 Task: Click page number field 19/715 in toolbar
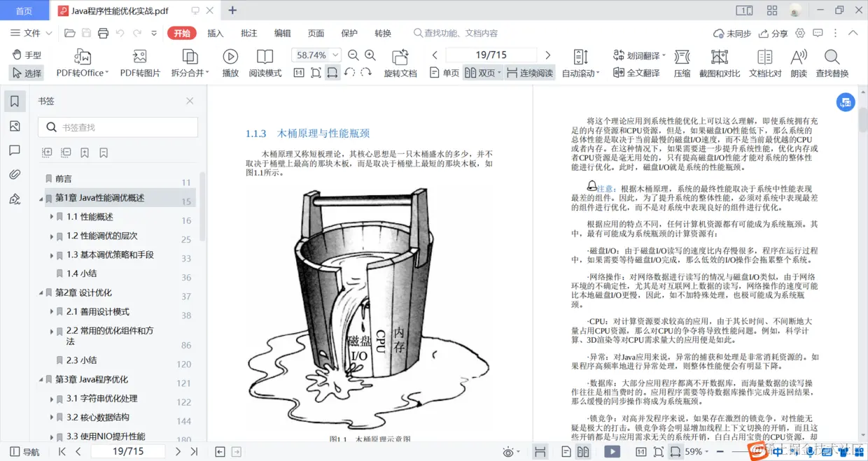coord(491,55)
